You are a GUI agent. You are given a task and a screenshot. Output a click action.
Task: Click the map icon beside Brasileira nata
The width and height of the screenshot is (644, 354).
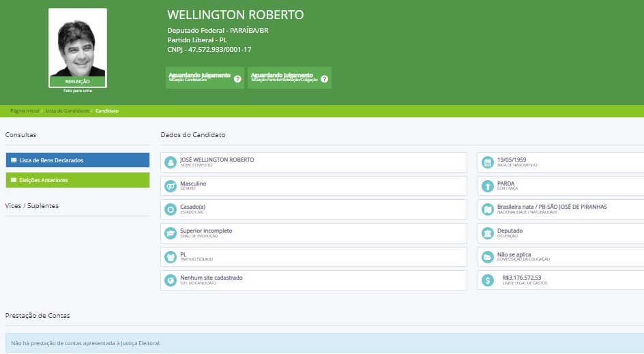click(488, 209)
